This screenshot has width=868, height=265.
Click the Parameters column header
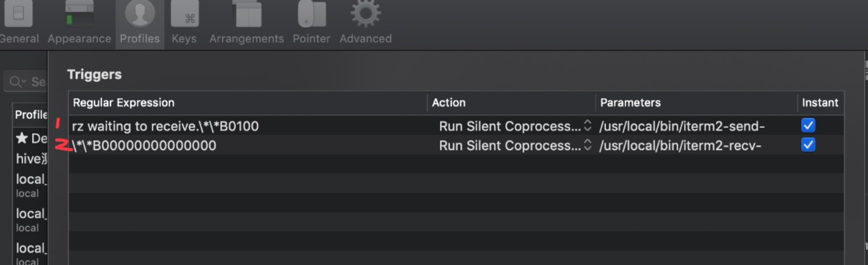pos(630,103)
